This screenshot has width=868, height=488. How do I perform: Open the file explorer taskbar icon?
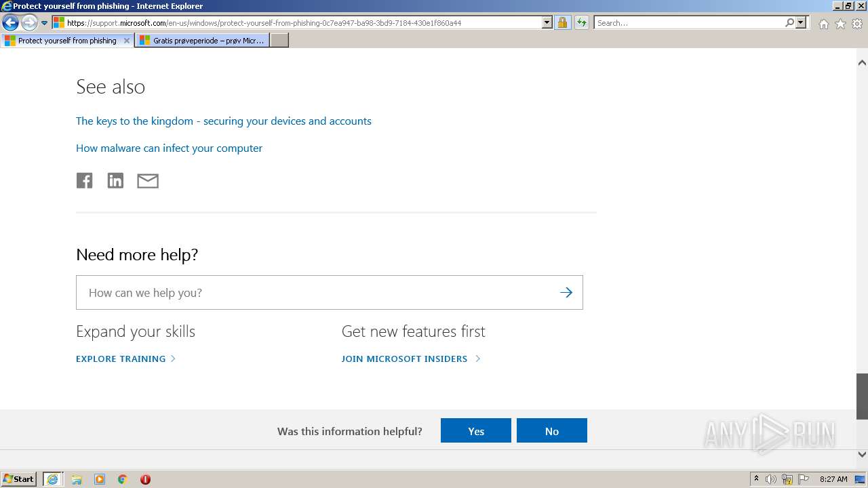point(77,479)
